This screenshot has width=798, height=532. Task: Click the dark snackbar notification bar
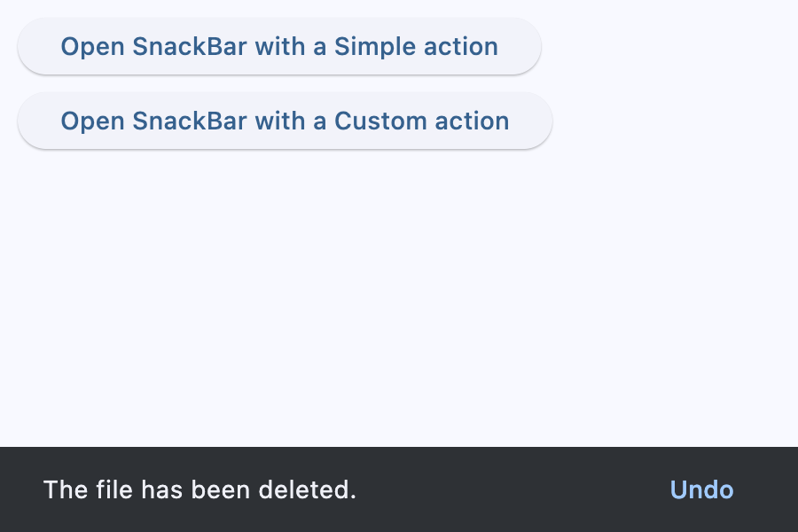pos(399,489)
